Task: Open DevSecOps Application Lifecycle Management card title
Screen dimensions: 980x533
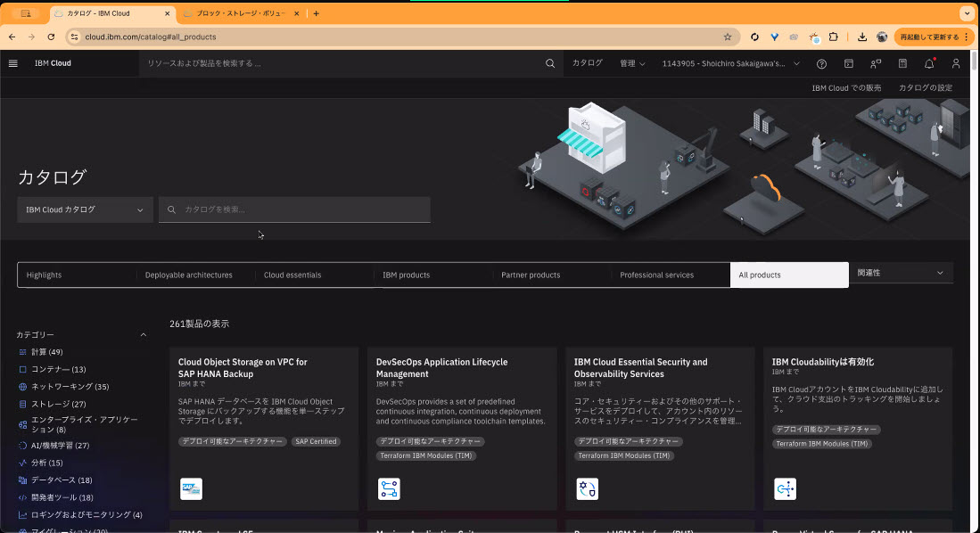Action: (x=442, y=368)
